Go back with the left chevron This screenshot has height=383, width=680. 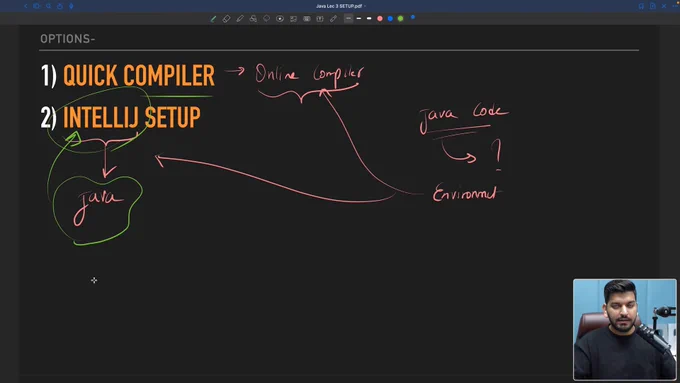[26, 6]
